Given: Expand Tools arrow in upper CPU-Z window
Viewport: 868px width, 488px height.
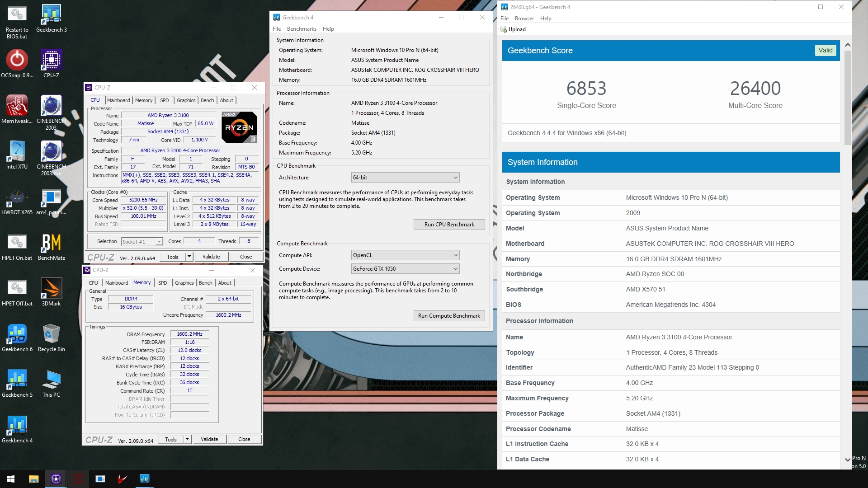Looking at the screenshot, I should (189, 257).
